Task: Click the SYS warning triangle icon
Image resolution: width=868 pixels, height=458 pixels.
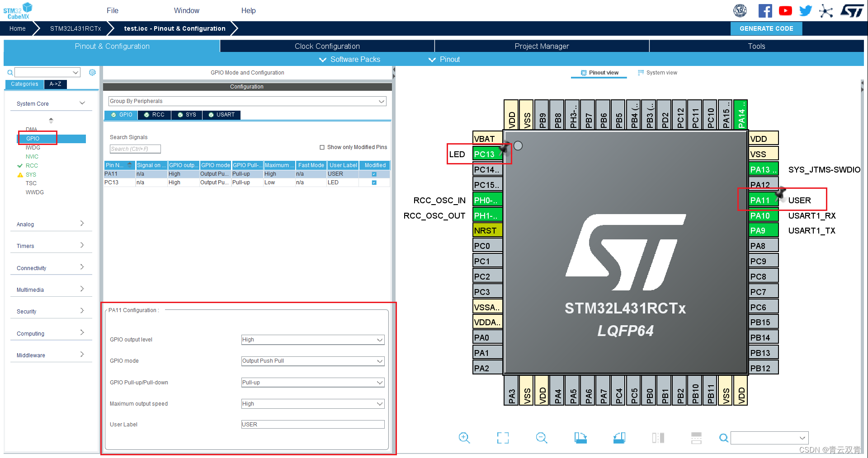Action: (20, 175)
